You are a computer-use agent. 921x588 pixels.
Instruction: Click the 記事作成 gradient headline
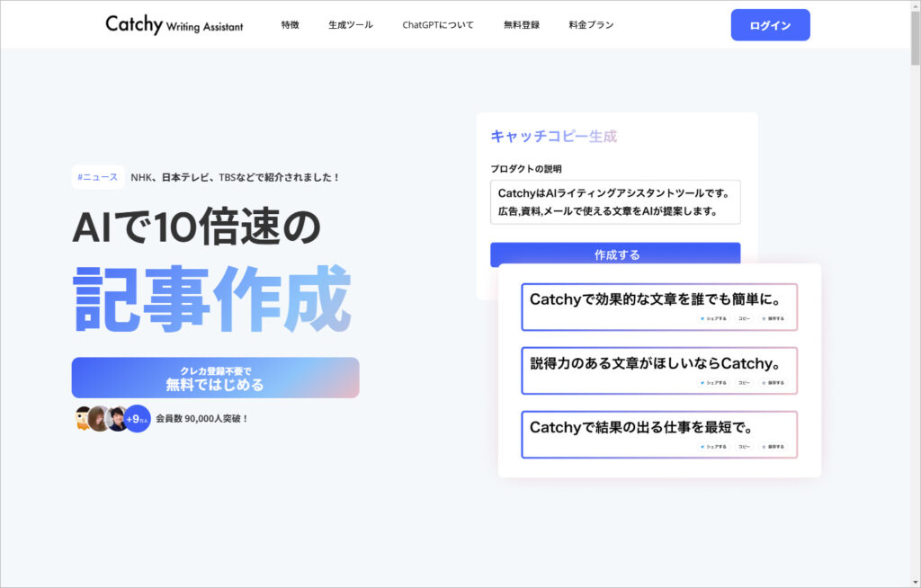tap(211, 299)
